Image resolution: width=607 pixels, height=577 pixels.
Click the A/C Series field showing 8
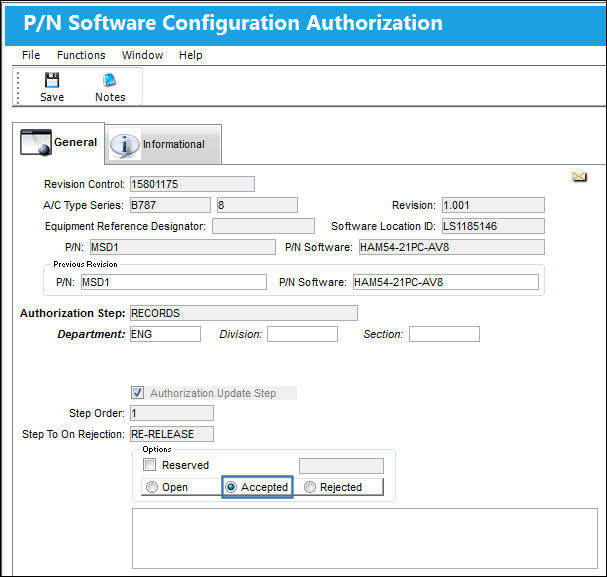257,205
